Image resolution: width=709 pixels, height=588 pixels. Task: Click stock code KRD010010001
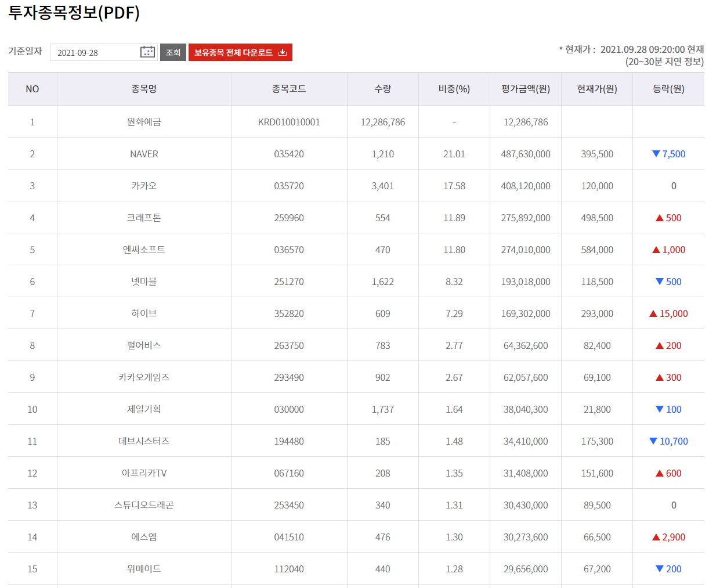tap(289, 122)
